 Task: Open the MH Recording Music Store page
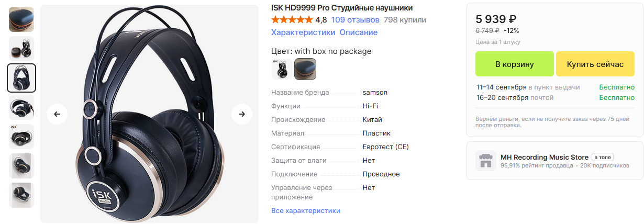[x=545, y=157]
